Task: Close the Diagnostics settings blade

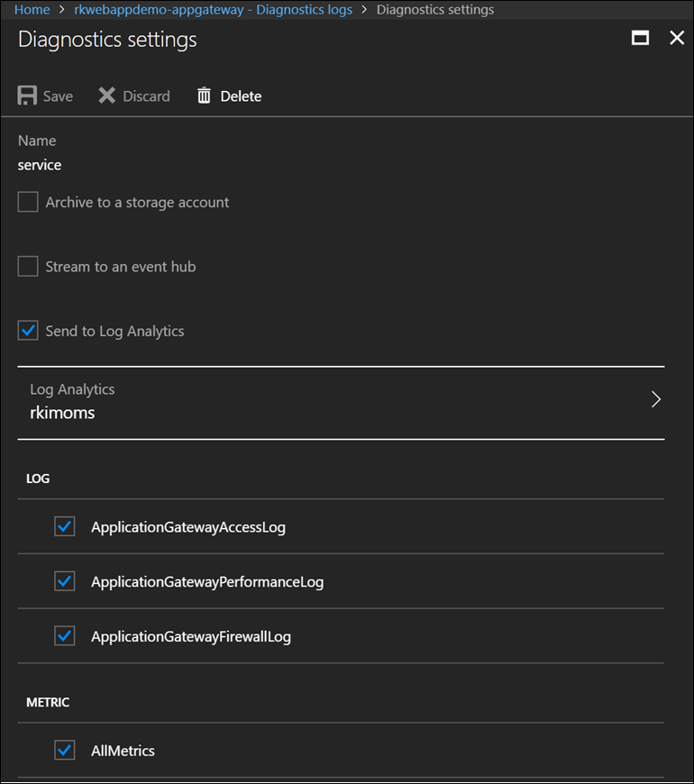Action: coord(677,38)
